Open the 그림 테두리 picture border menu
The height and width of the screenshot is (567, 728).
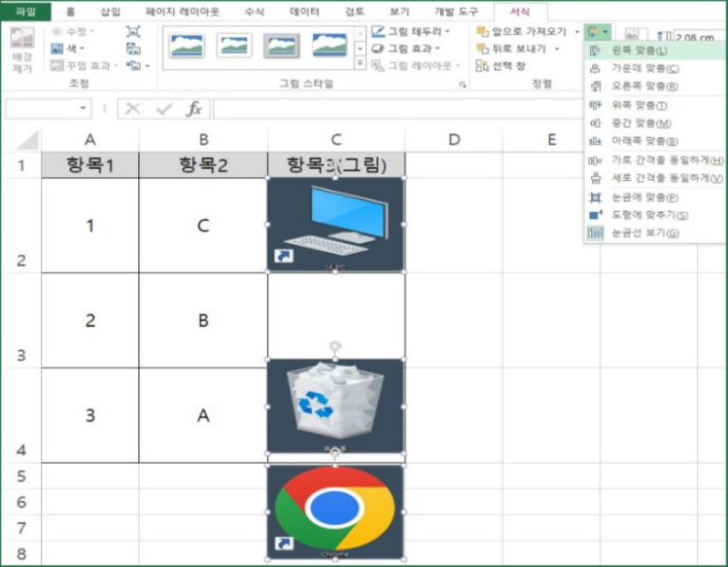(x=411, y=31)
